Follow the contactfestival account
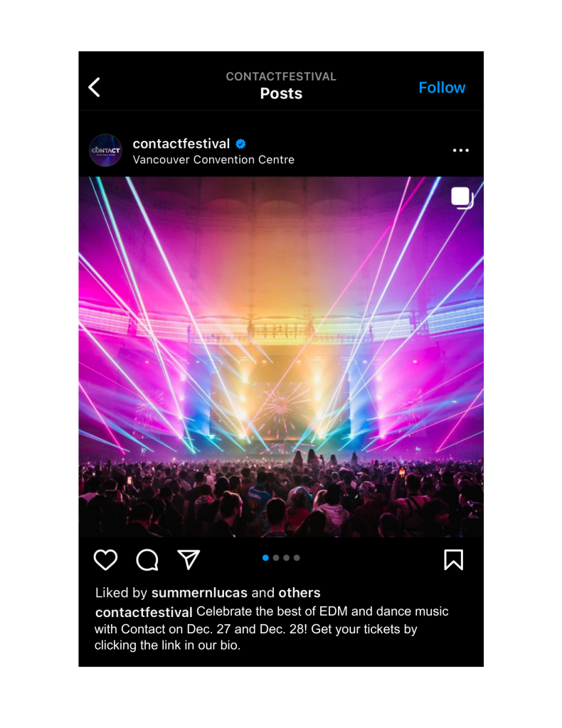 point(442,88)
